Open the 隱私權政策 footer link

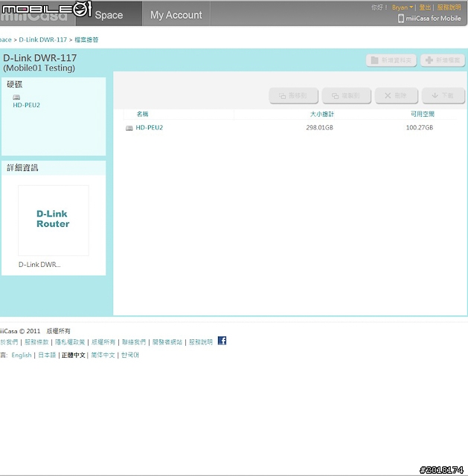[x=70, y=342]
